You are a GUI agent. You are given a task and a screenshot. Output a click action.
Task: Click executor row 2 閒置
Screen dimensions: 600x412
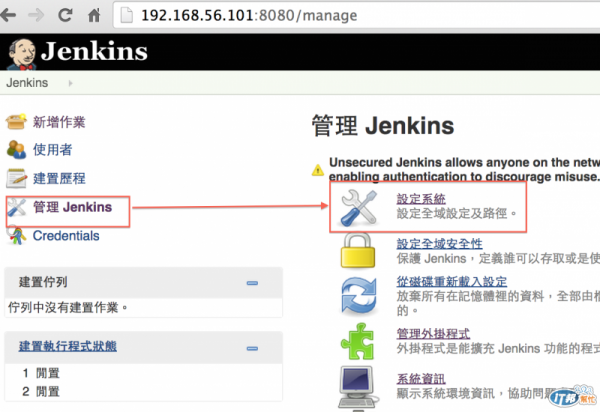(x=41, y=391)
